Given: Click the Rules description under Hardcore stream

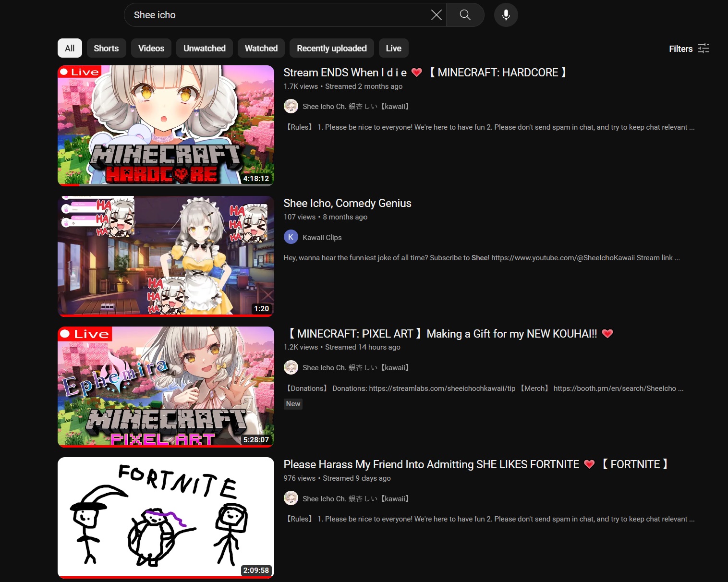Looking at the screenshot, I should (489, 127).
